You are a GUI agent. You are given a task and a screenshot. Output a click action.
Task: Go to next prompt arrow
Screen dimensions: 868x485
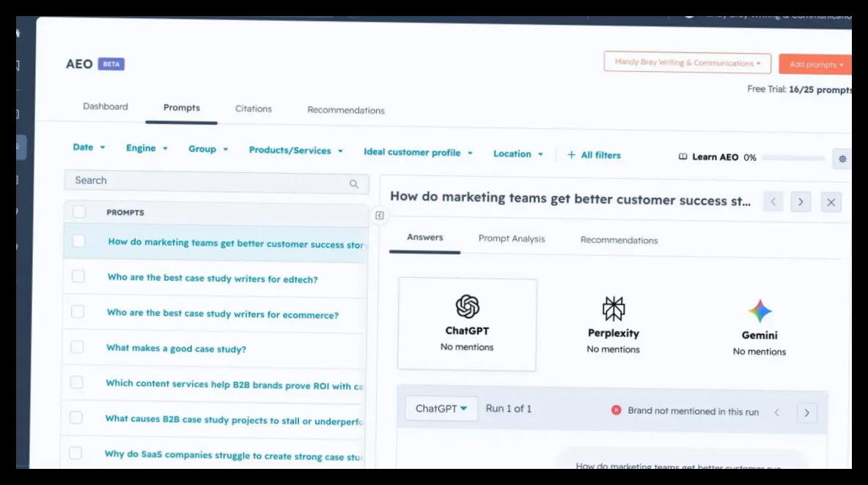pyautogui.click(x=801, y=202)
